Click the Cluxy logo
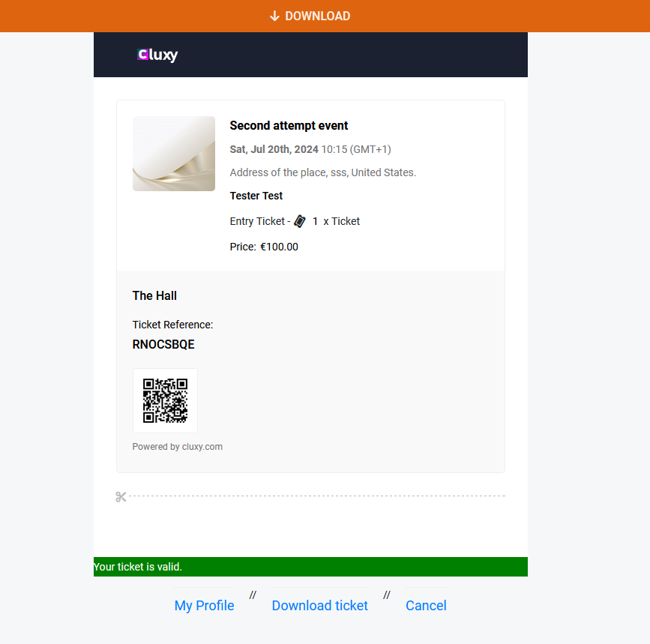Image resolution: width=650 pixels, height=644 pixels. coord(157,54)
